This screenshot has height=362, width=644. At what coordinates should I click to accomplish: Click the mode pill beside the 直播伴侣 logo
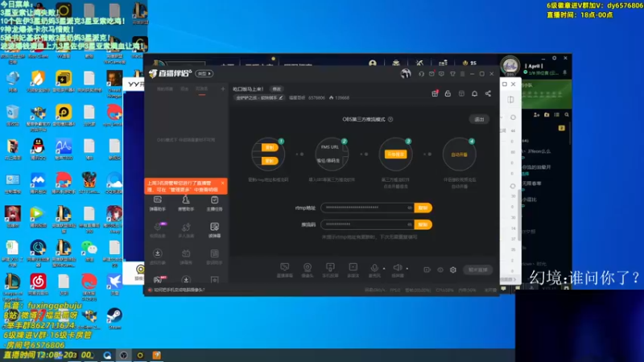tap(204, 73)
